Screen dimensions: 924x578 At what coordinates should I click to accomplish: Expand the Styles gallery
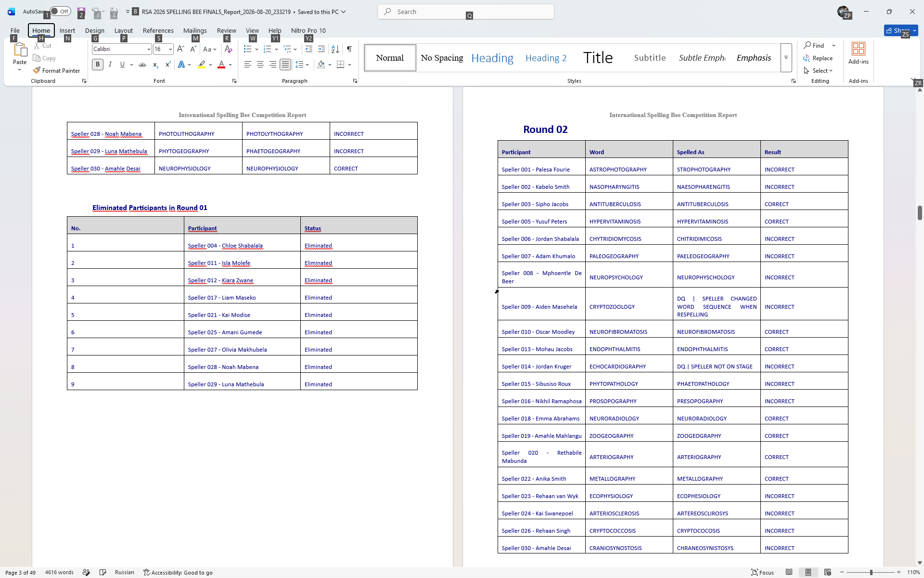(786, 58)
